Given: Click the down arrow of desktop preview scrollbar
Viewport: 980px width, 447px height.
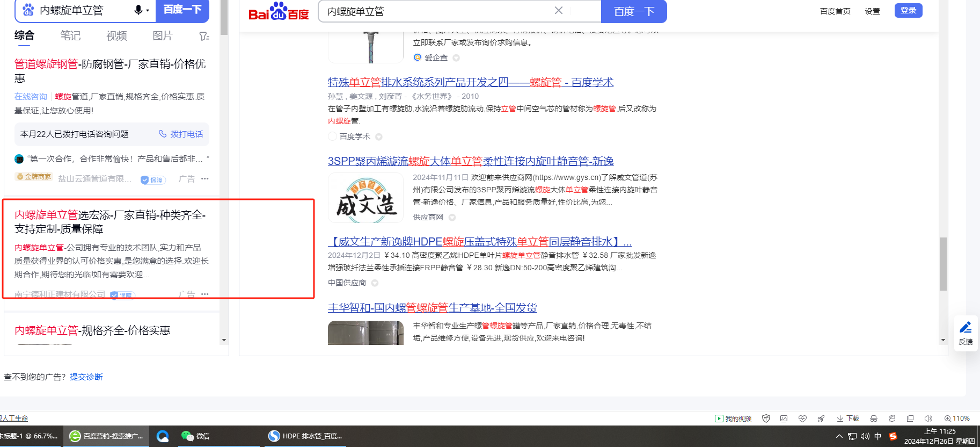Looking at the screenshot, I should coord(943,340).
